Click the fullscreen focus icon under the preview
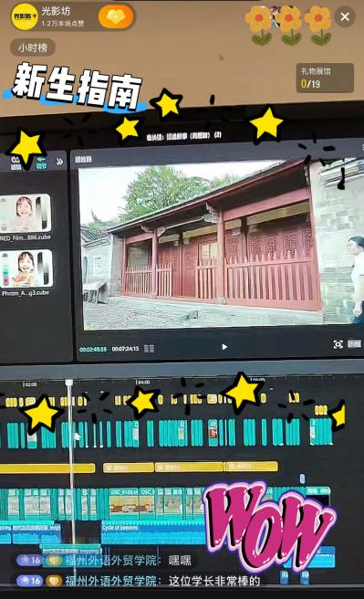 338,344
